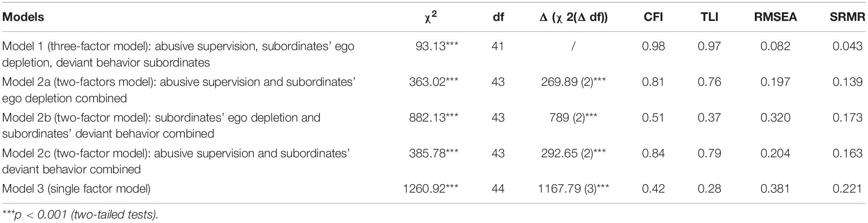Screen dimensions: 868x223
Task: Click the p < 0.001 footnote text
Action: click(80, 214)
